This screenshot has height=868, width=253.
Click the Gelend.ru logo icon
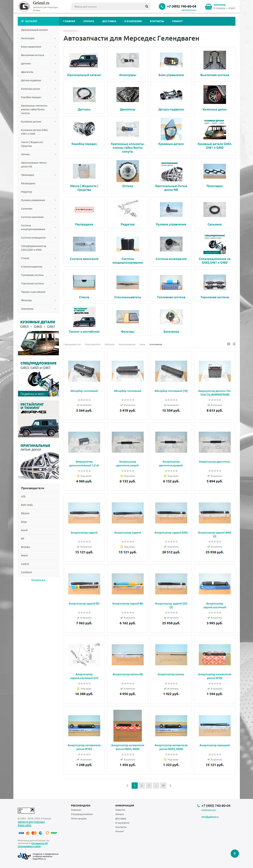(24, 6)
